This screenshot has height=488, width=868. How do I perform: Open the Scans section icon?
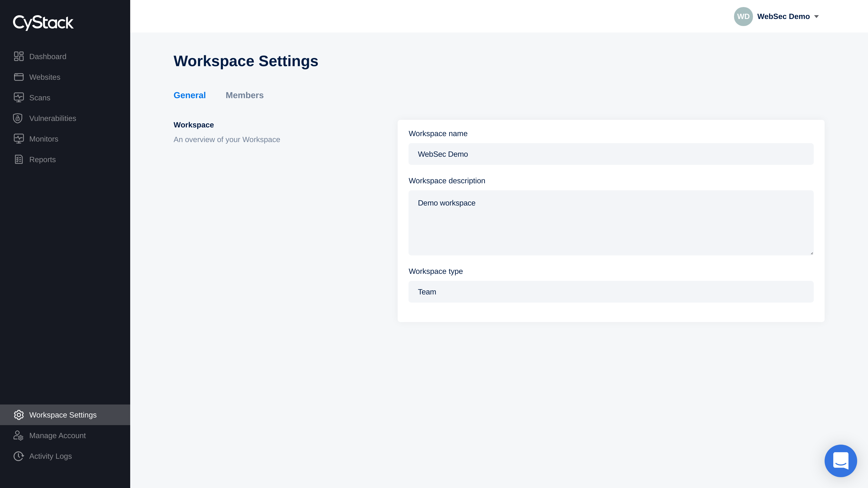(18, 97)
